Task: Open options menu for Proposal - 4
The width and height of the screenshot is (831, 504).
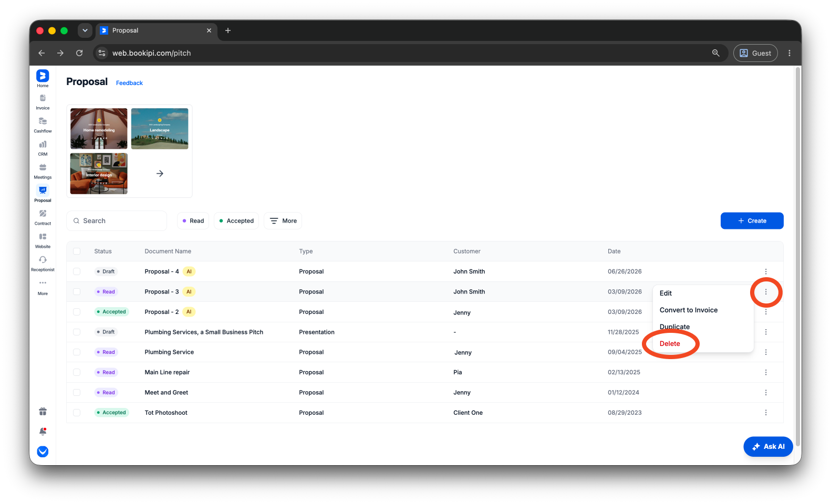Action: pos(766,271)
